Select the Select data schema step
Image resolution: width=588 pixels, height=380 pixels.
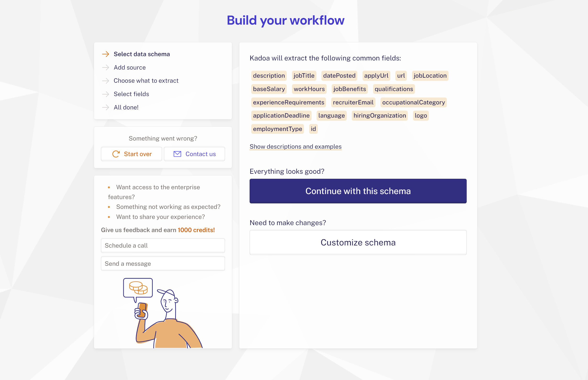click(x=142, y=54)
